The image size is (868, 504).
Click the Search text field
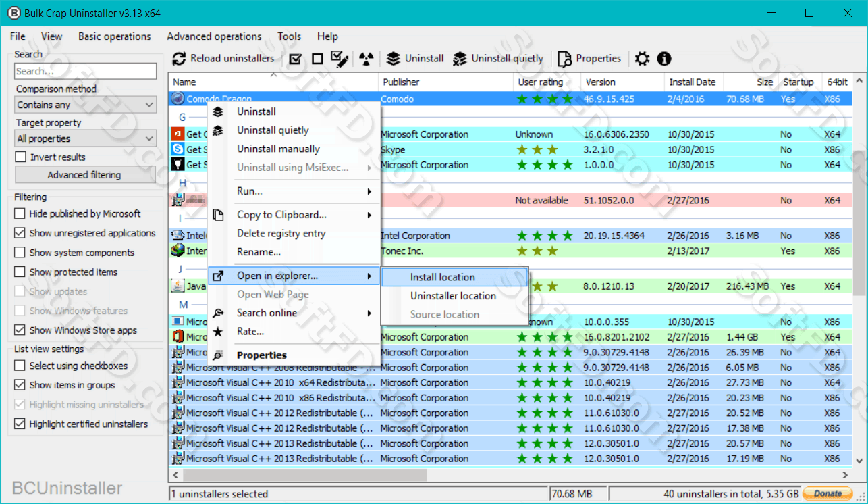tap(86, 71)
